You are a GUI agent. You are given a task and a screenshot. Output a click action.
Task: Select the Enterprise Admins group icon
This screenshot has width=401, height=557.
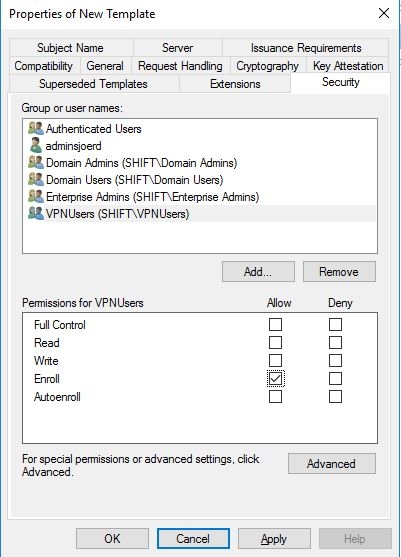click(x=36, y=196)
